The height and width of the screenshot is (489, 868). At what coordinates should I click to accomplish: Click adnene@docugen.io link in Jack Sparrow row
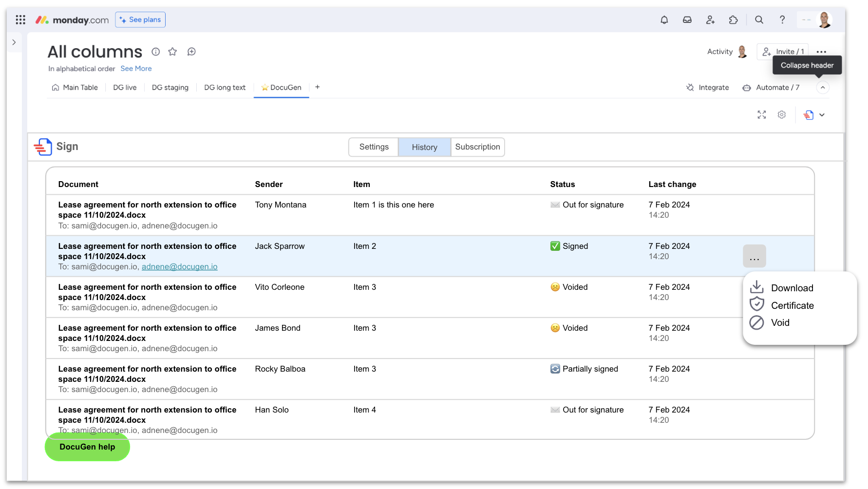179,267
